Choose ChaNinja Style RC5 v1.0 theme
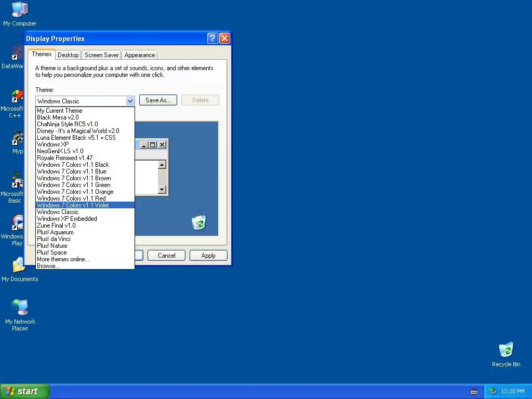Viewport: 532px width, 399px height. tap(85, 124)
